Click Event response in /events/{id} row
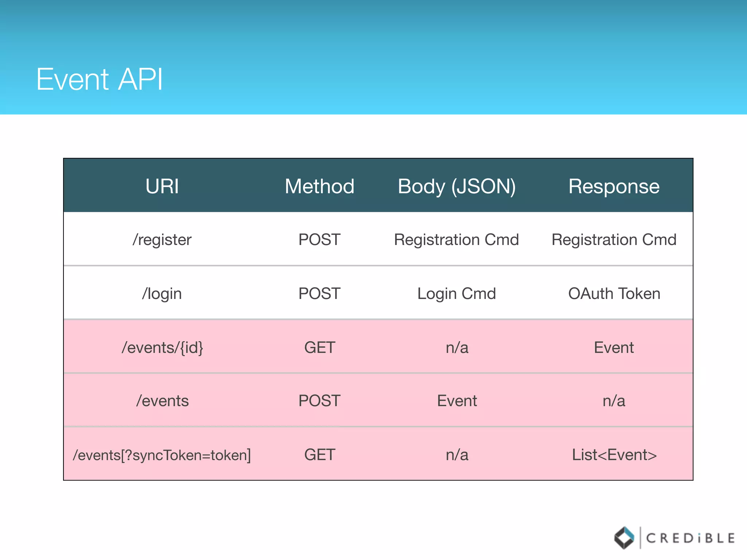 [x=614, y=347]
